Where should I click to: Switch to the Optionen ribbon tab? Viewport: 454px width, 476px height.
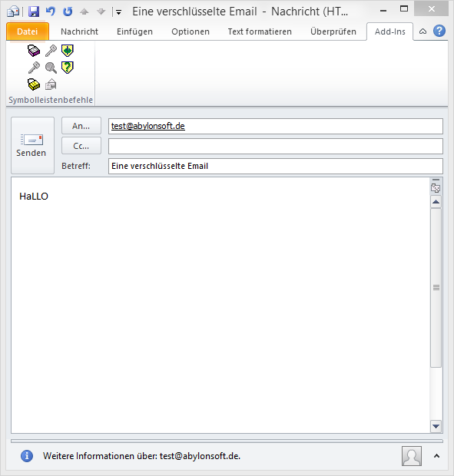191,31
